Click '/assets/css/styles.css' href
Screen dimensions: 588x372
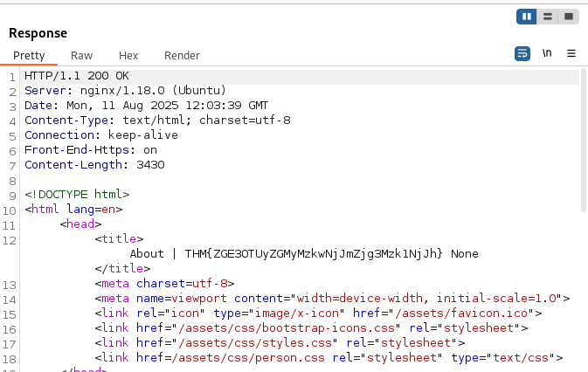point(255,343)
